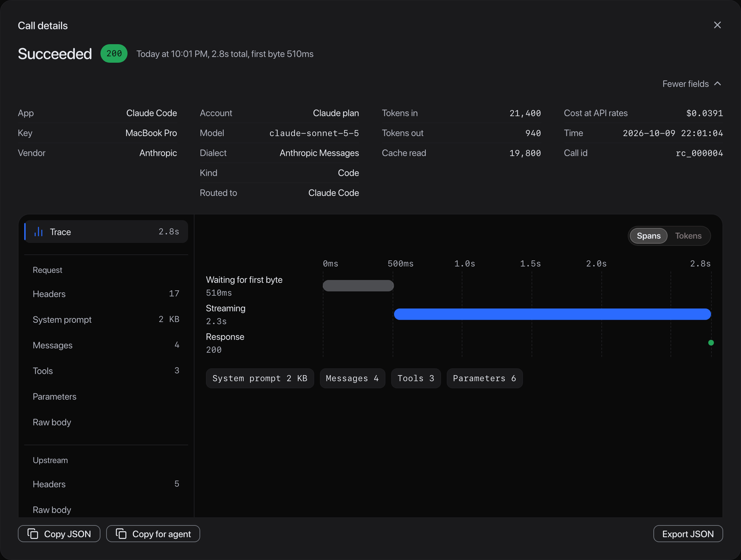This screenshot has height=560, width=741.
Task: Click the Vendor value Anthropic
Action: (x=158, y=153)
